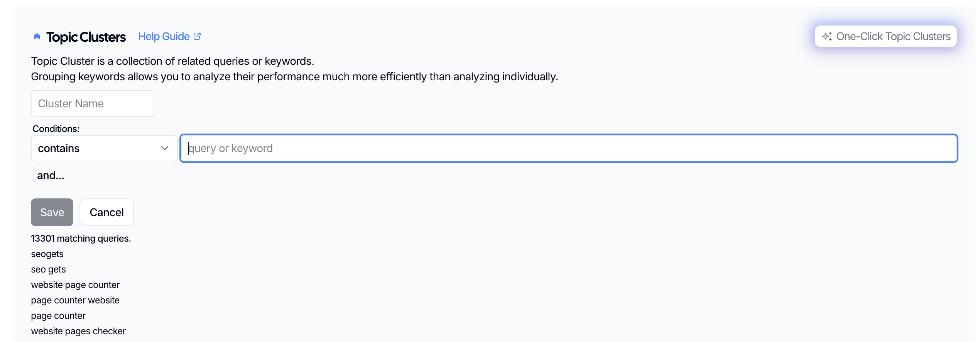Select the 'seogets' matching query
Image resolution: width=980 pixels, height=342 pixels.
(x=47, y=254)
